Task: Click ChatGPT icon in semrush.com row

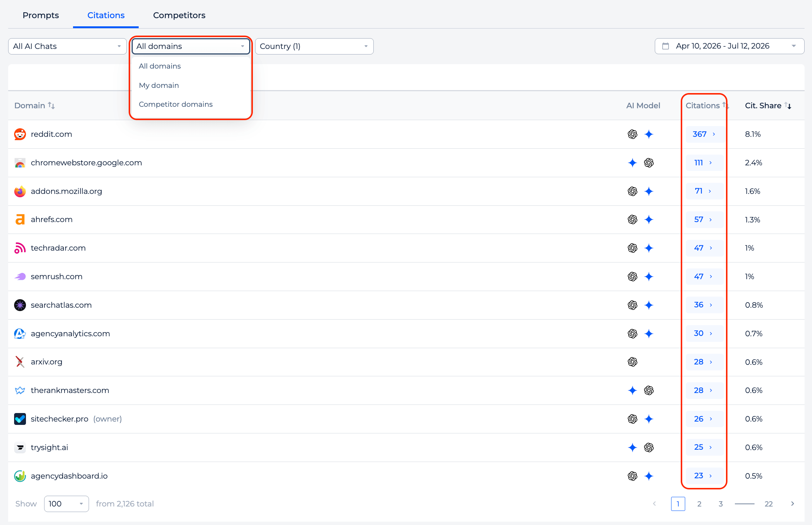Action: coord(633,277)
